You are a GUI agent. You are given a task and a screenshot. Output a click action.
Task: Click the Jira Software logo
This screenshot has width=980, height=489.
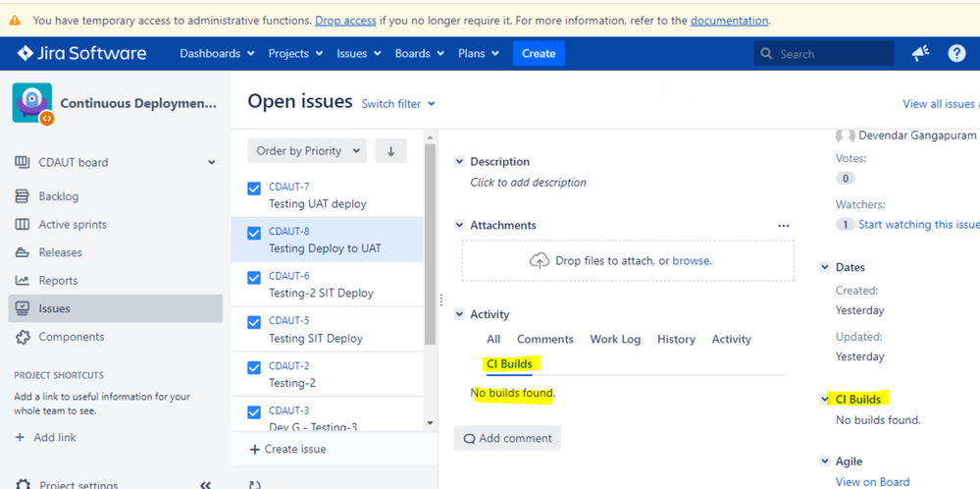click(81, 53)
